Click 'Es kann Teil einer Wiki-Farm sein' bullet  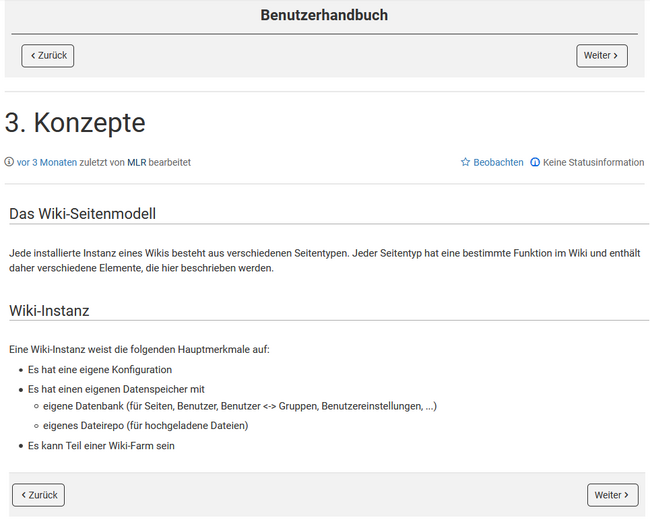tap(101, 446)
